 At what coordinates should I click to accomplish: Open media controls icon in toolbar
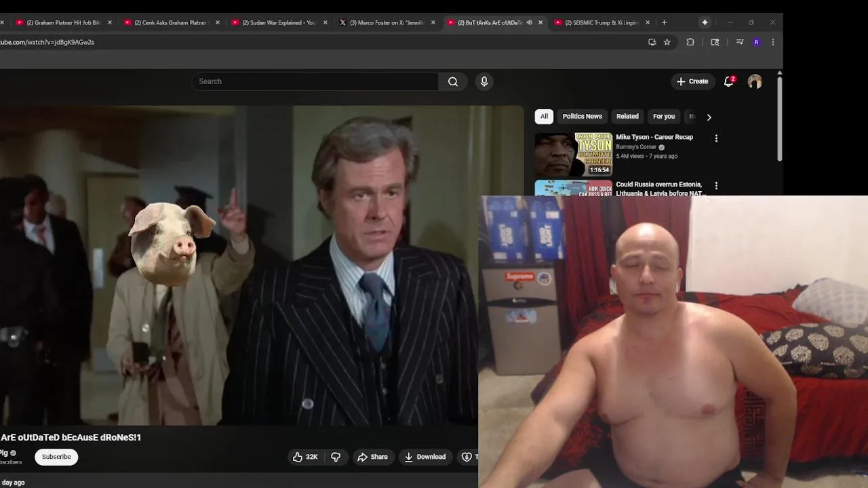point(740,42)
